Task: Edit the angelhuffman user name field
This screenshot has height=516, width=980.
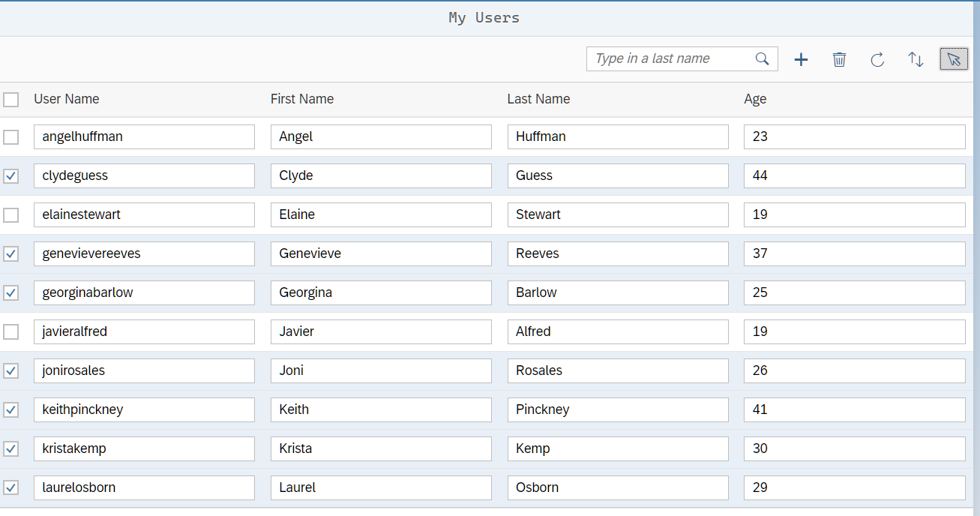Action: click(144, 136)
